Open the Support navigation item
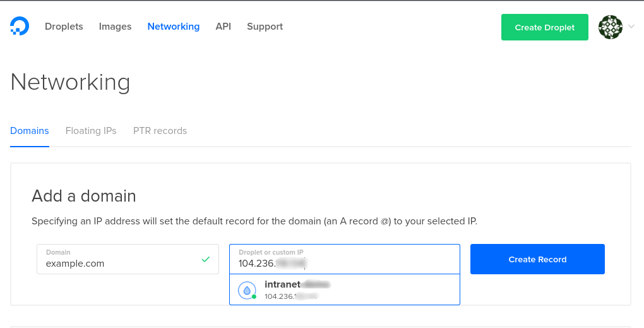The width and height of the screenshot is (644, 328). point(265,27)
